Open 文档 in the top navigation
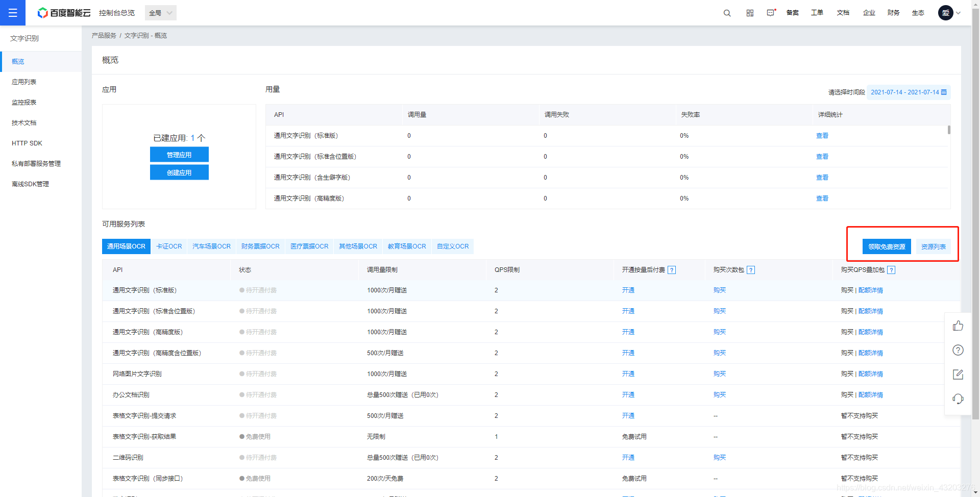Screen dimensions: 980x497 click(x=843, y=13)
